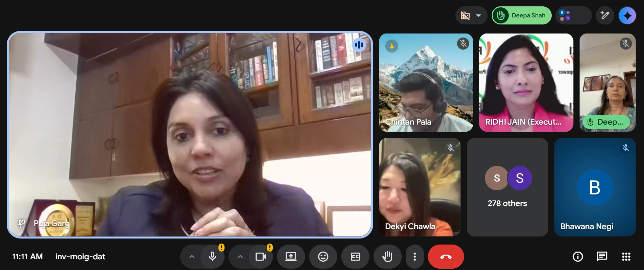Screen dimensions: 644x270
Task: Expand video settings chevron beside camera
Action: click(x=240, y=257)
